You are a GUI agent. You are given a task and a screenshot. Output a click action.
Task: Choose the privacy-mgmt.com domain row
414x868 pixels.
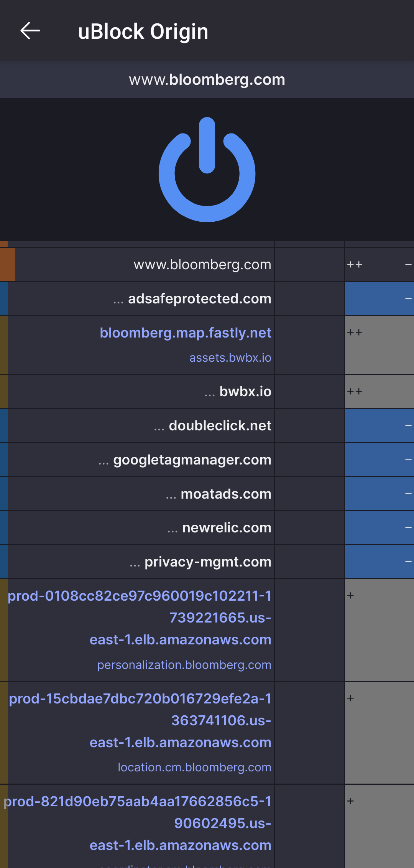207,562
